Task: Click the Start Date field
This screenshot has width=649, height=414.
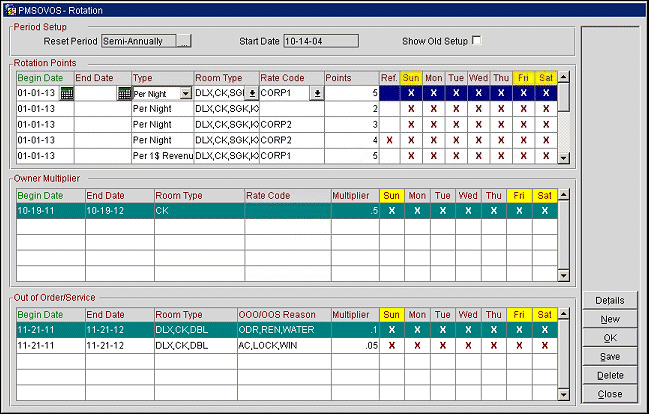Action: (321, 41)
